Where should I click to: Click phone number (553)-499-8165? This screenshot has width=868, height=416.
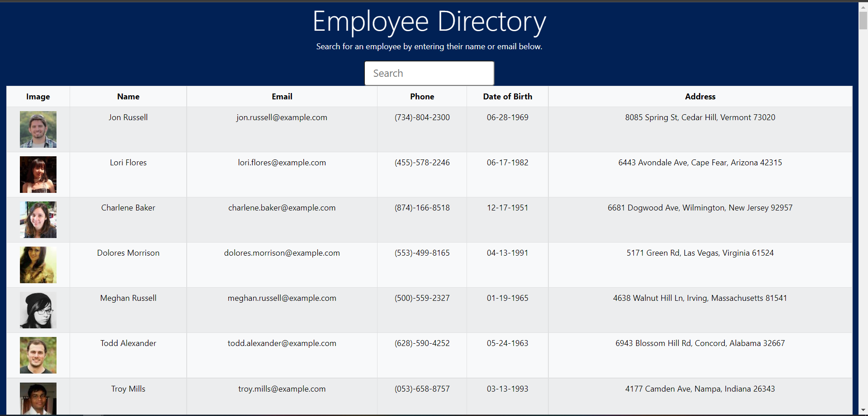click(x=422, y=253)
